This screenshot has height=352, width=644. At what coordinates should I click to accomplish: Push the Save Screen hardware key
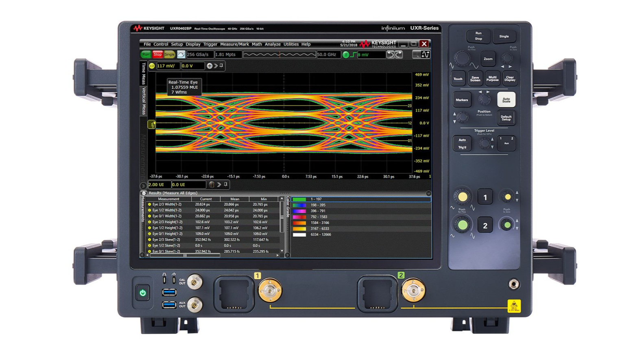click(475, 79)
